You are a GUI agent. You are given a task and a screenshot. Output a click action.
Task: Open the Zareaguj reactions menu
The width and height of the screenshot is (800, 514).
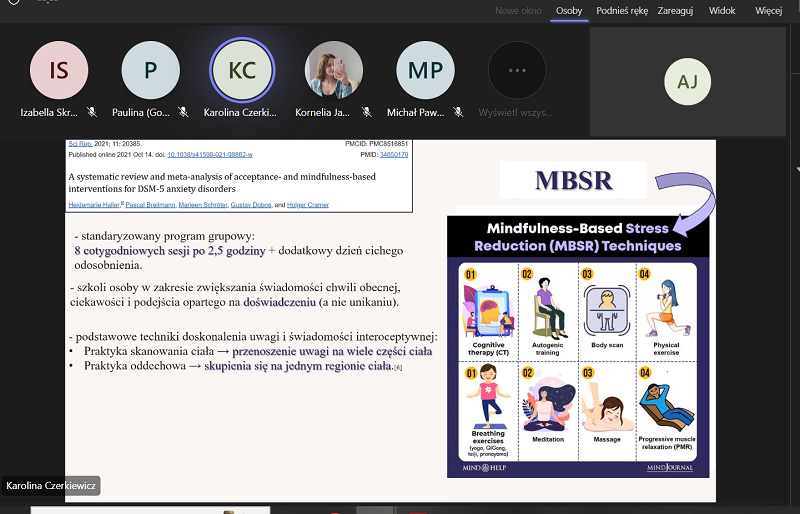pos(677,10)
